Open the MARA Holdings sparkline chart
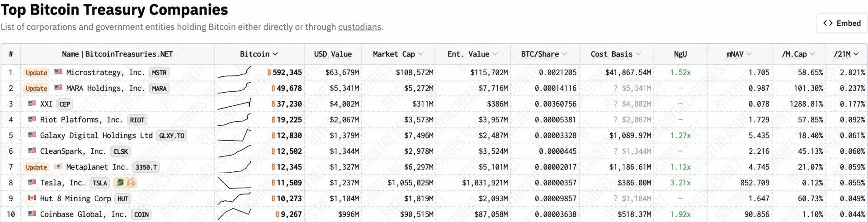The height and width of the screenshot is (222, 868). pos(234,88)
